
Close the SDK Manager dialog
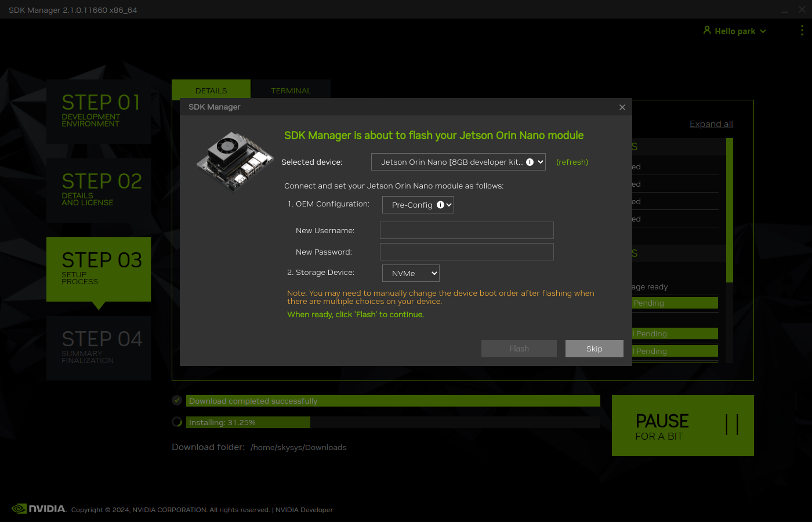(622, 107)
